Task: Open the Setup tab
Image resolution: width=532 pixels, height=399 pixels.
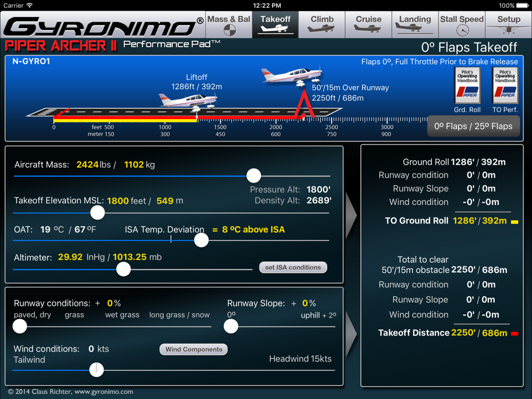Action: 509,24
